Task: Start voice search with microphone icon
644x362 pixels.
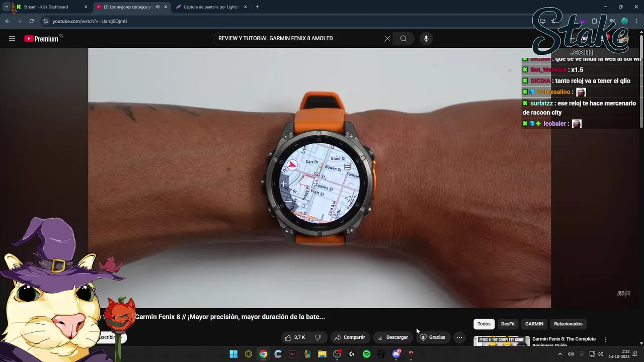Action: 426,39
